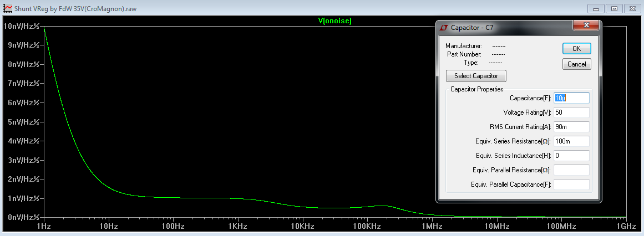Click the 1GHz horizontal axis label
Screen dimensions: 644x236
626,226
